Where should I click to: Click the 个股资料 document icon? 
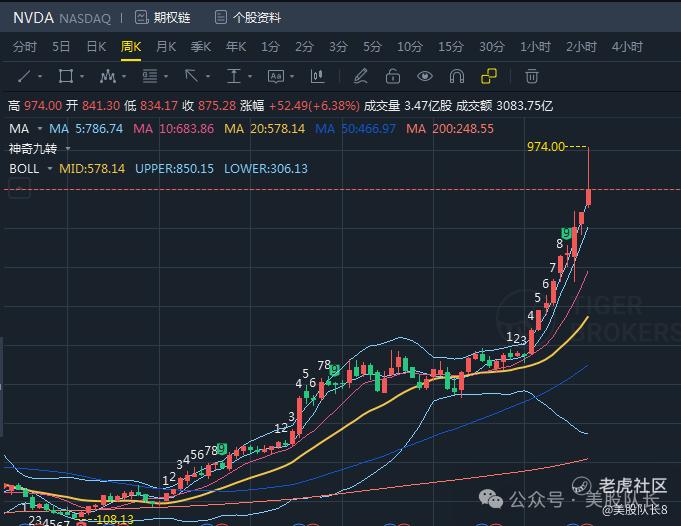pos(221,17)
